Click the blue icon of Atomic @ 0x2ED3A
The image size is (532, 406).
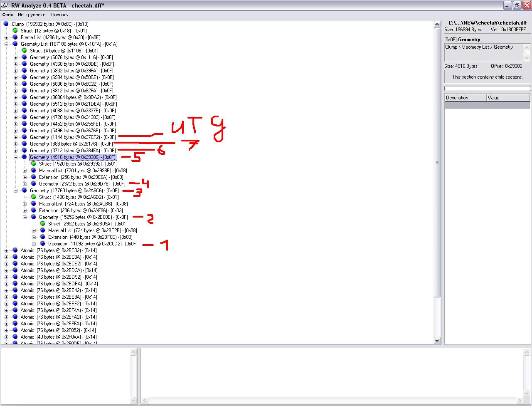click(x=15, y=270)
